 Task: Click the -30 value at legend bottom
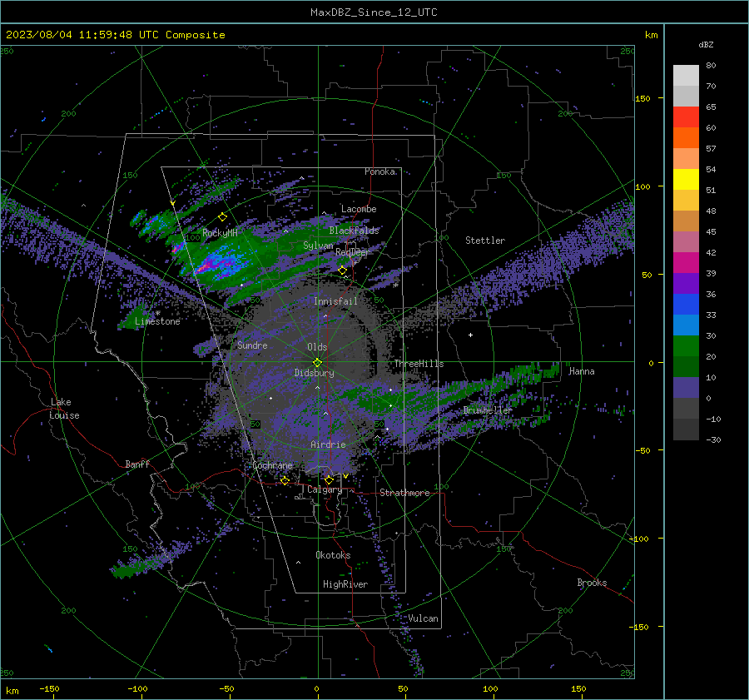point(713,439)
